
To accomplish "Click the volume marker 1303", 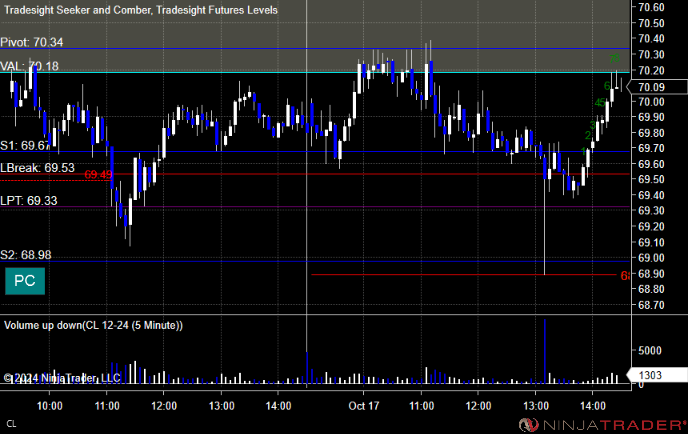I will (x=657, y=375).
